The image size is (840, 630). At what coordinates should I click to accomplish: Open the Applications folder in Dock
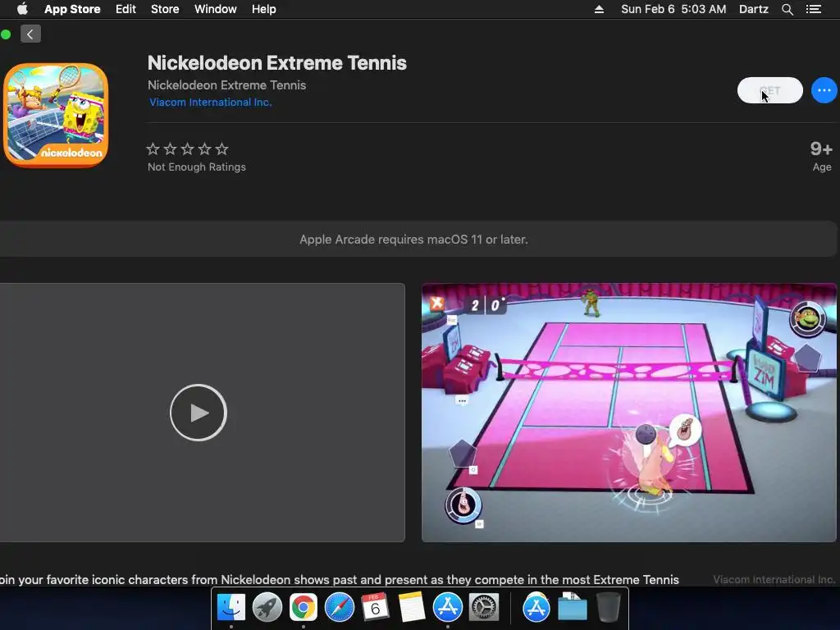click(x=536, y=607)
